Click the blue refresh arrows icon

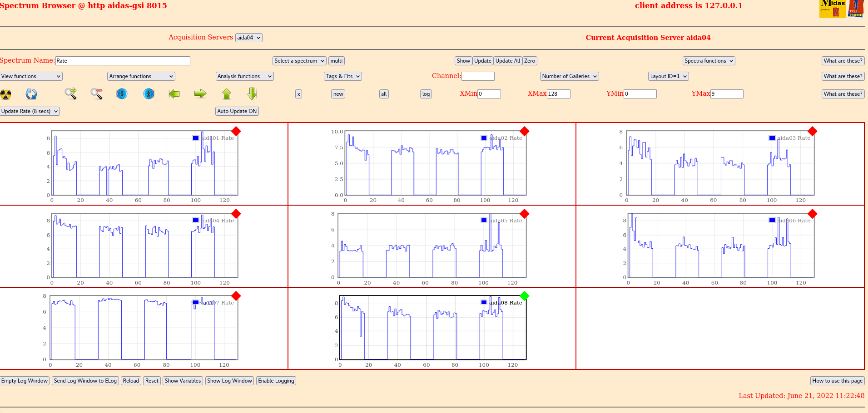tap(31, 94)
